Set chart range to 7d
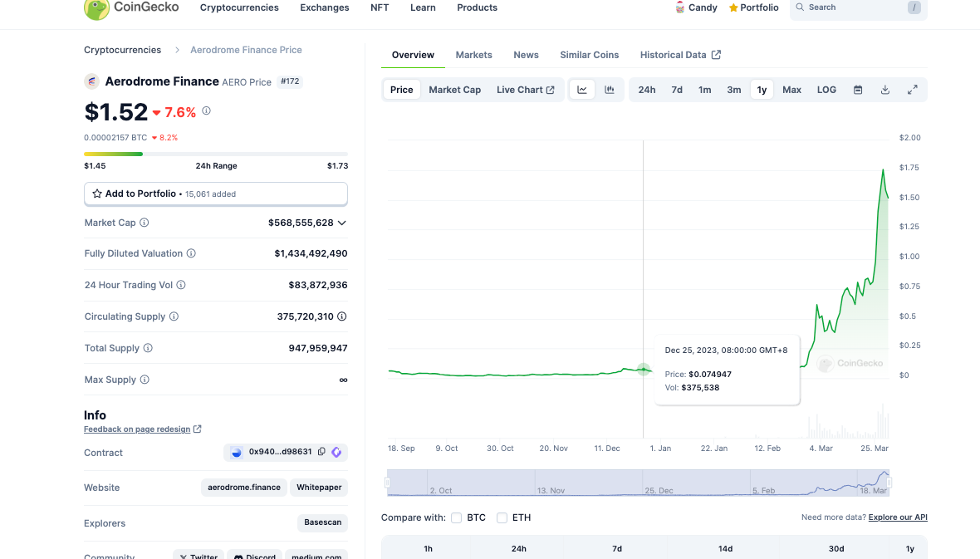Screen dimensions: 980x559 click(677, 90)
